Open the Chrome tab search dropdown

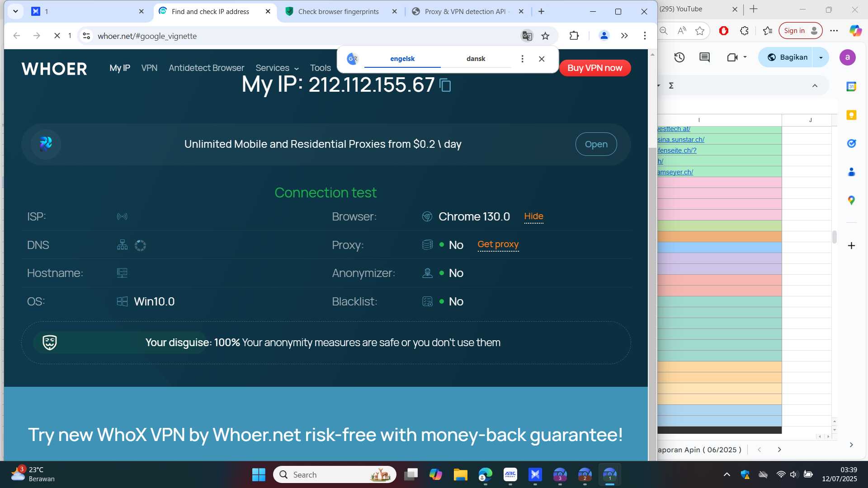(15, 11)
